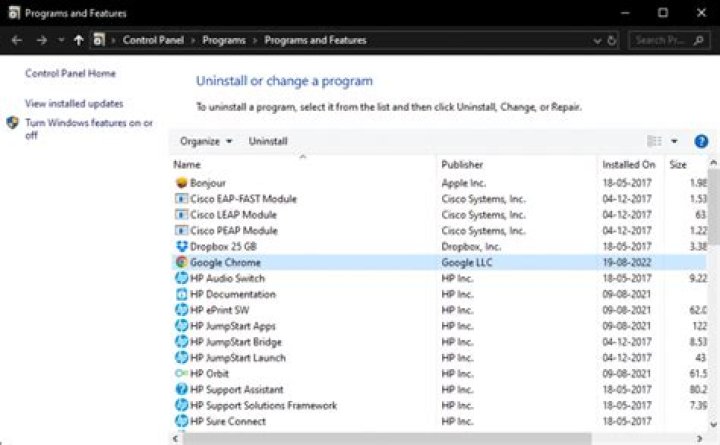Open help with the blue question mark

coord(701,141)
